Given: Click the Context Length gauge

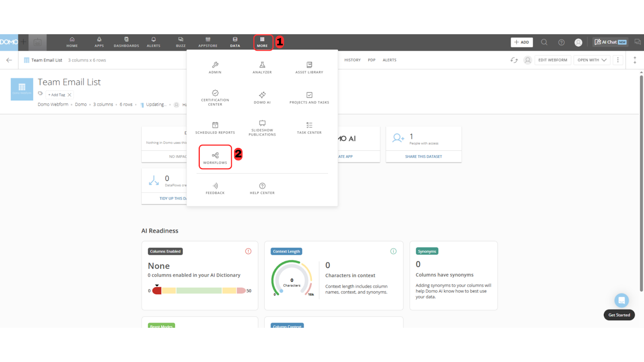Looking at the screenshot, I should tap(292, 278).
